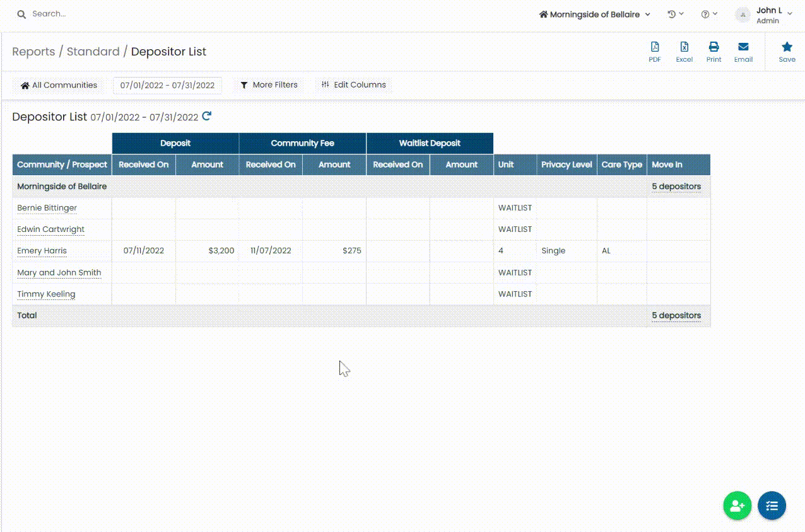Click the Community Fee group header

point(303,143)
